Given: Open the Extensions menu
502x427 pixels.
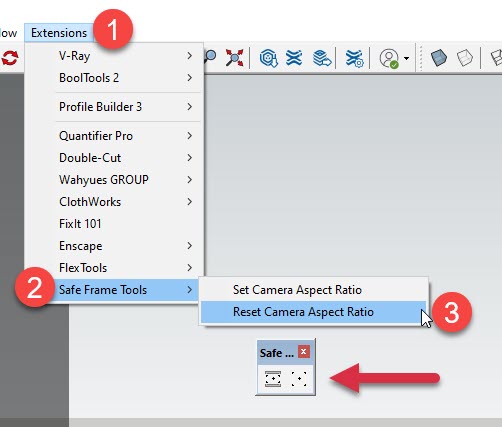Looking at the screenshot, I should [59, 33].
